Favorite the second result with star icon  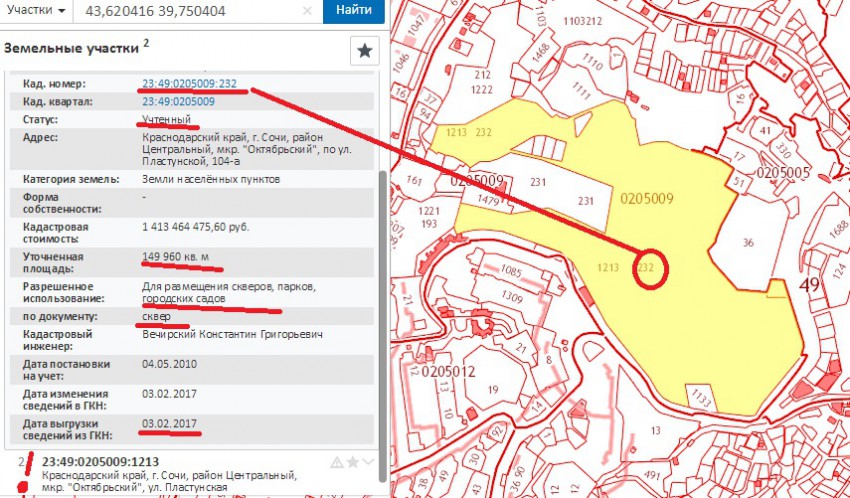tap(352, 462)
